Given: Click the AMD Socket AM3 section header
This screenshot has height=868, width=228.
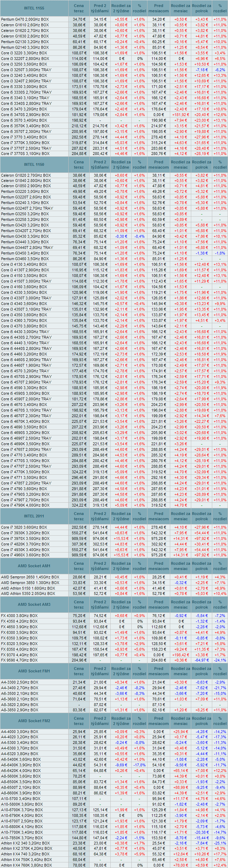Looking at the screenshot, I should [x=34, y=604].
